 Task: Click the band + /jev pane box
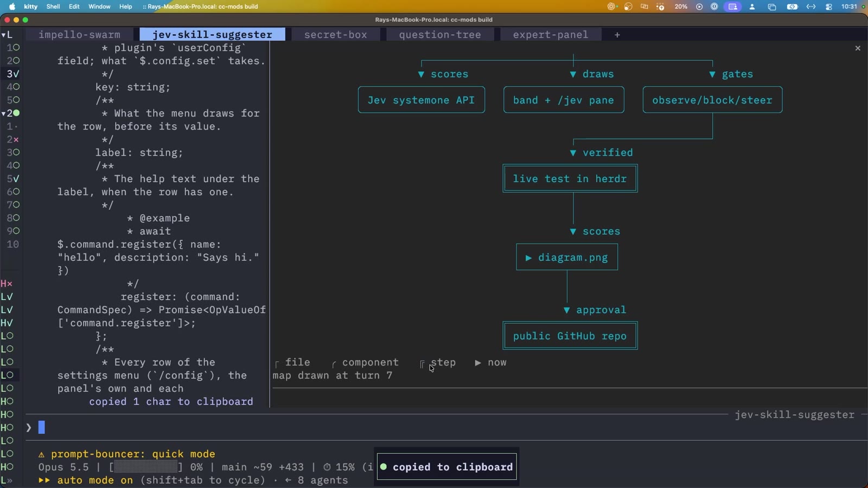coord(564,100)
